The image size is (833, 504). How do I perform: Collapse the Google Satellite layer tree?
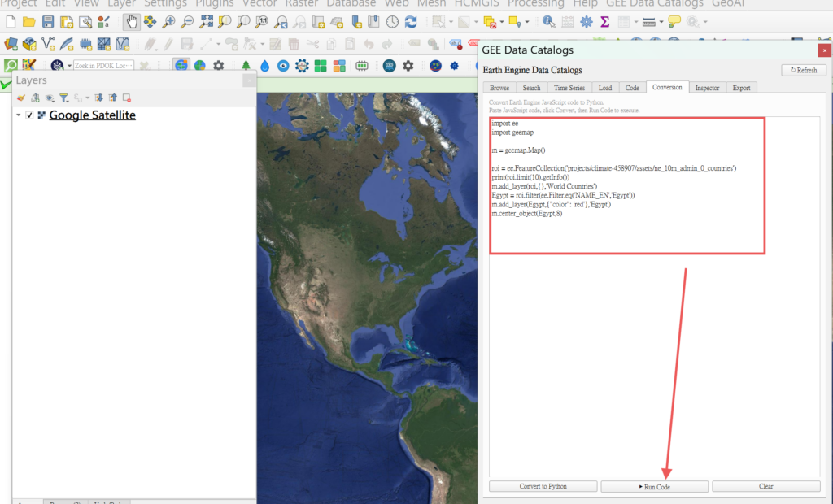point(18,115)
